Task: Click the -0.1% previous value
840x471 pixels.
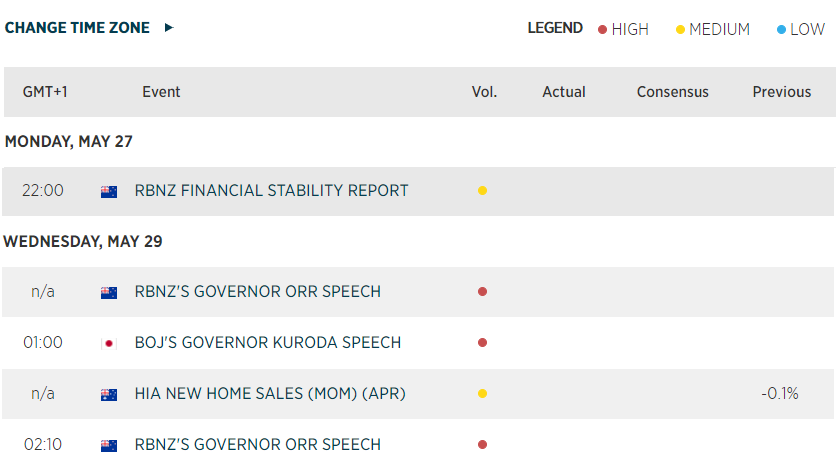Action: [x=779, y=394]
